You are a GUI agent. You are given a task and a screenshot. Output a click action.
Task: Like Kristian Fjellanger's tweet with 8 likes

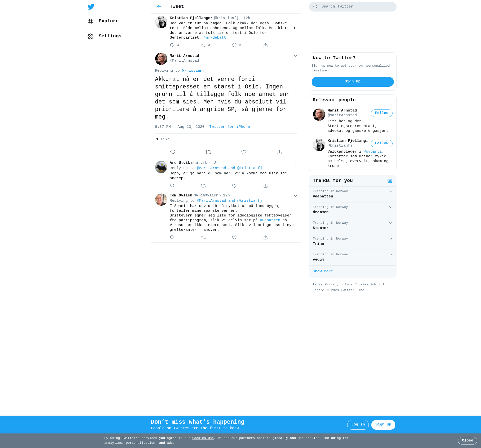234,45
